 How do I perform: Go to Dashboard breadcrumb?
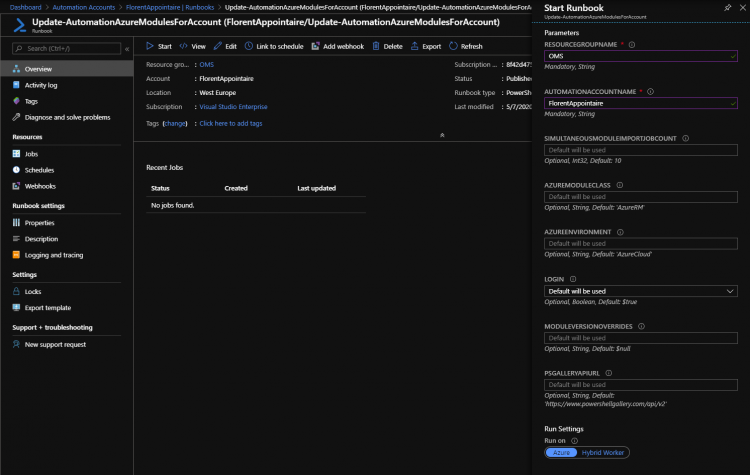coord(25,7)
